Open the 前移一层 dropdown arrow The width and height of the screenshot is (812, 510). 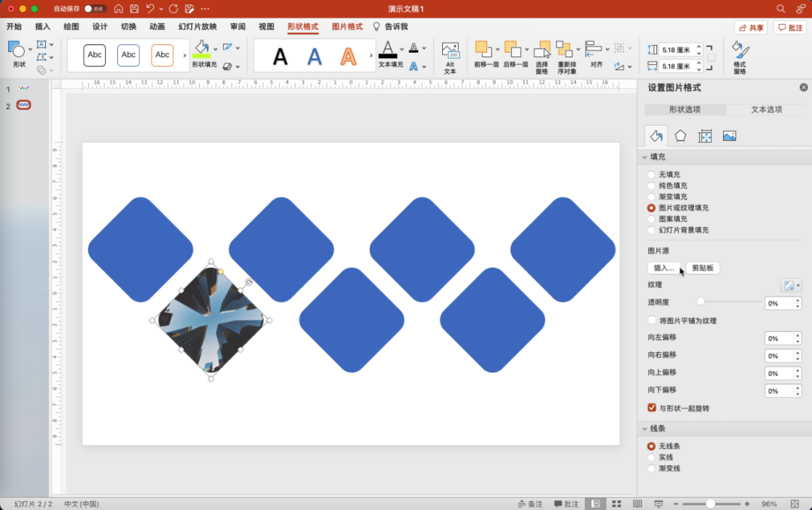[498, 49]
